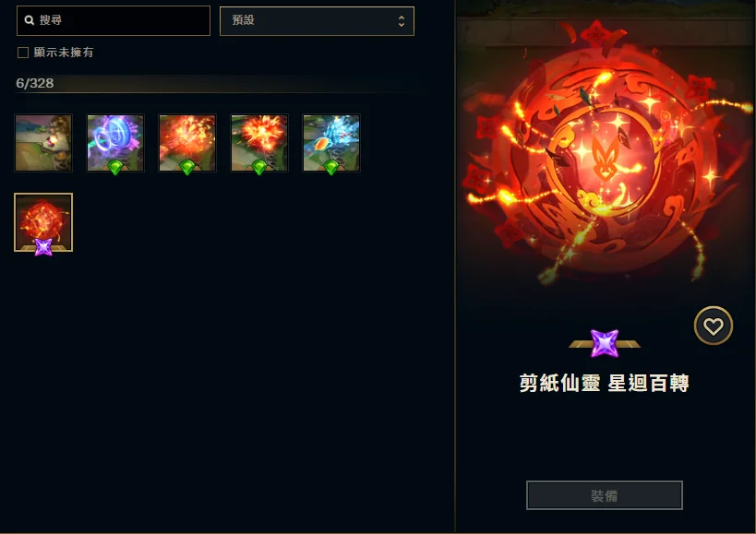Click the large purple star rarity icon
Screen dimensions: 756x534
point(605,343)
